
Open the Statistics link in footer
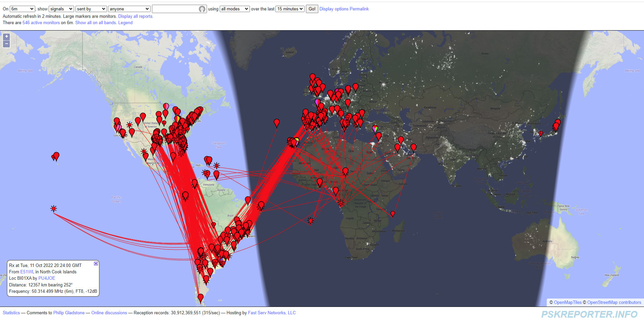[x=11, y=313]
